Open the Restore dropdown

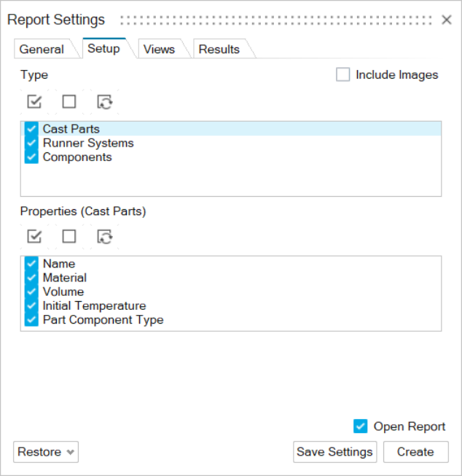click(x=46, y=452)
